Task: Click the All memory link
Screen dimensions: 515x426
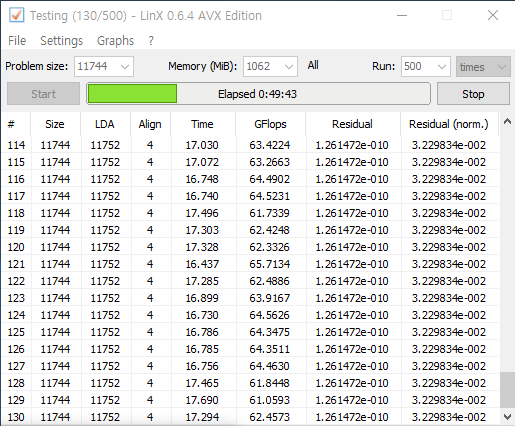Action: 313,65
